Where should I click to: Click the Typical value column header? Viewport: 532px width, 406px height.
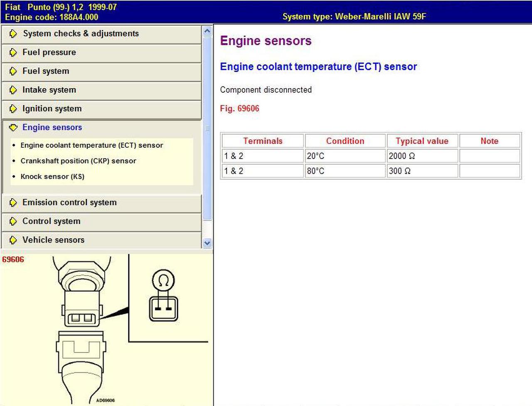pos(422,141)
